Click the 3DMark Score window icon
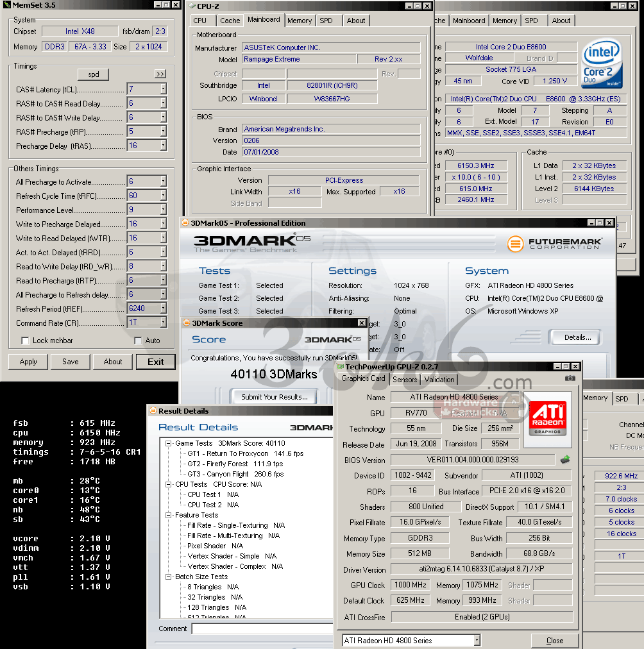The image size is (644, 649). [186, 323]
